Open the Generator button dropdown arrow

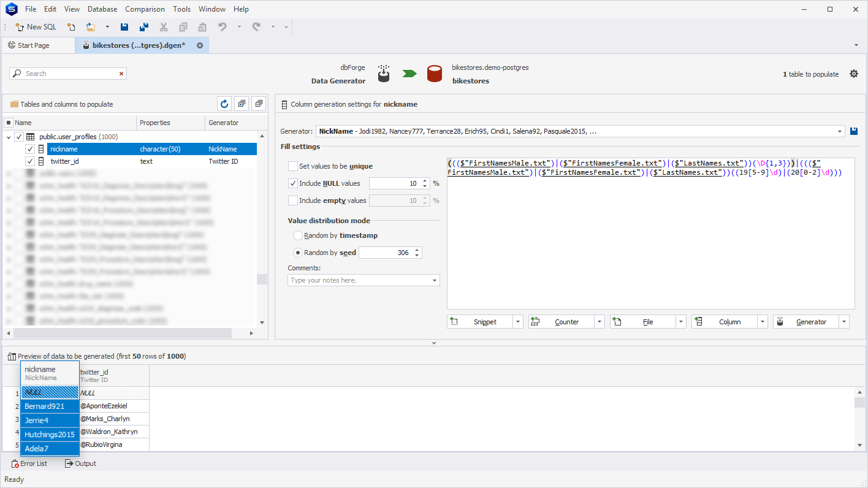pos(844,322)
